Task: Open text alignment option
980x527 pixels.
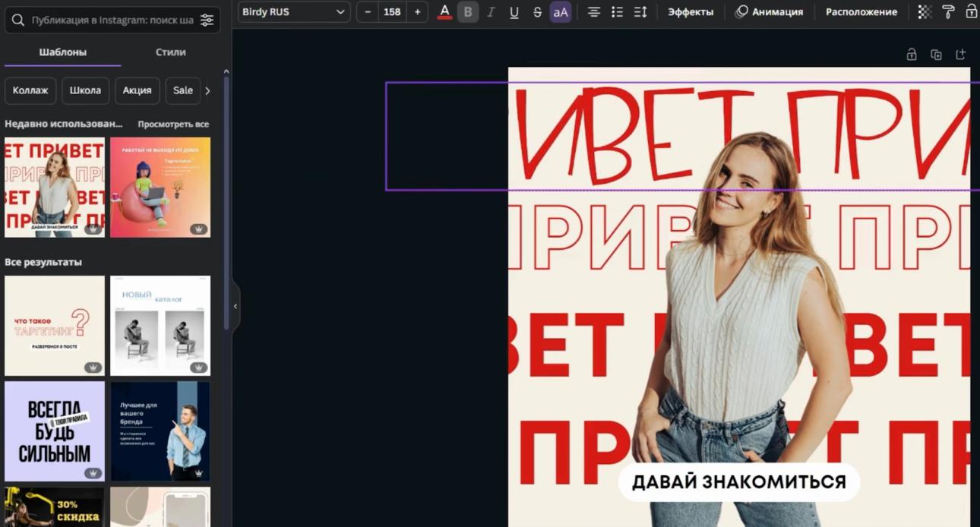Action: [594, 12]
